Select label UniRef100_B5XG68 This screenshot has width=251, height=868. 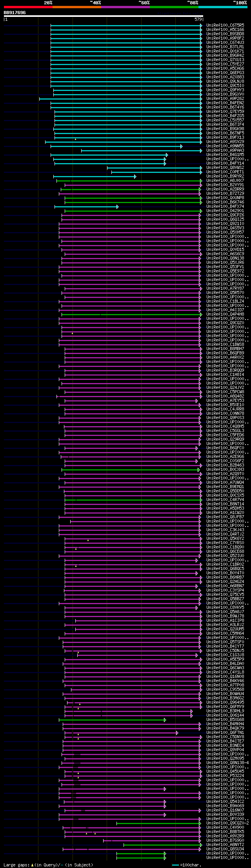tap(225, 720)
